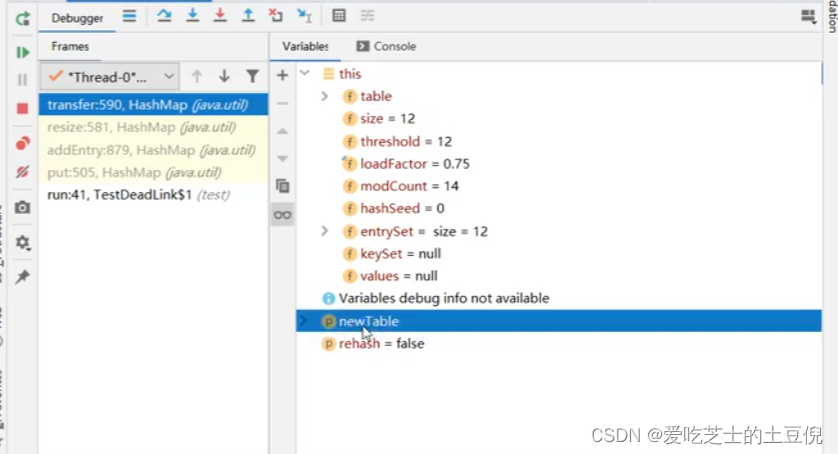Expand the entrySet field node
This screenshot has height=454, width=838.
324,231
